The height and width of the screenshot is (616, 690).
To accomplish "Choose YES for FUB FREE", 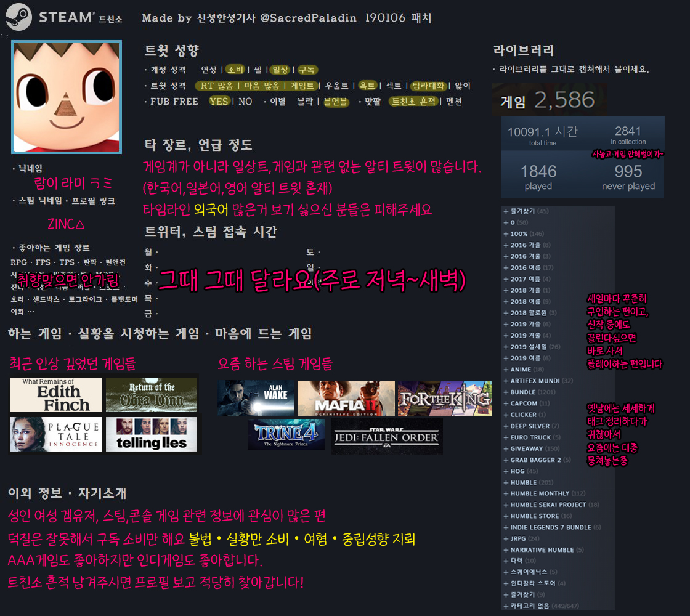I will [x=219, y=101].
